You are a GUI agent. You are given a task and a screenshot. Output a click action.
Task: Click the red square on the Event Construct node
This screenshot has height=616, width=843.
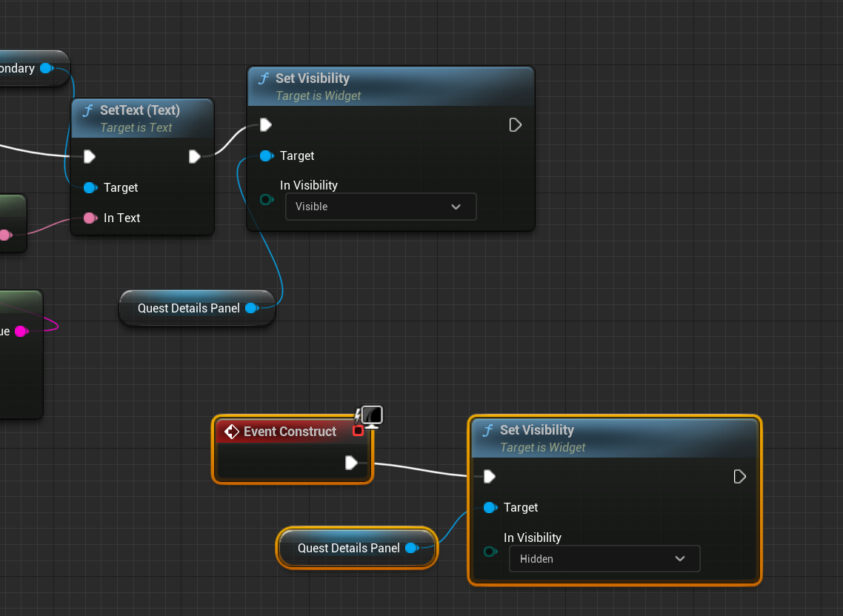[359, 430]
